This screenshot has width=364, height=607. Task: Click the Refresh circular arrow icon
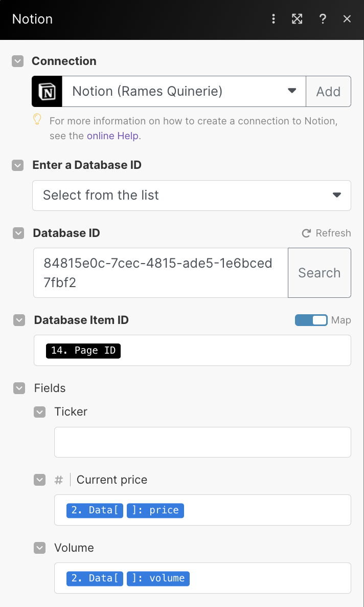306,233
